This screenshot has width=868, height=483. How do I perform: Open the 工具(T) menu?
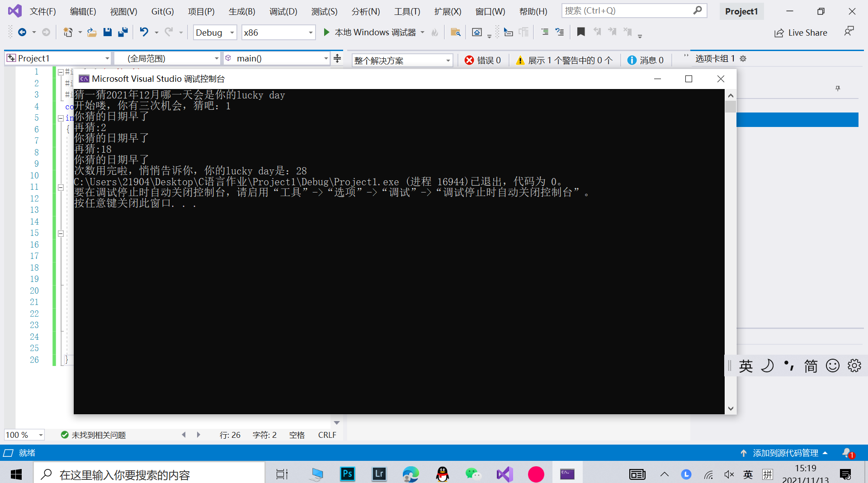point(407,11)
